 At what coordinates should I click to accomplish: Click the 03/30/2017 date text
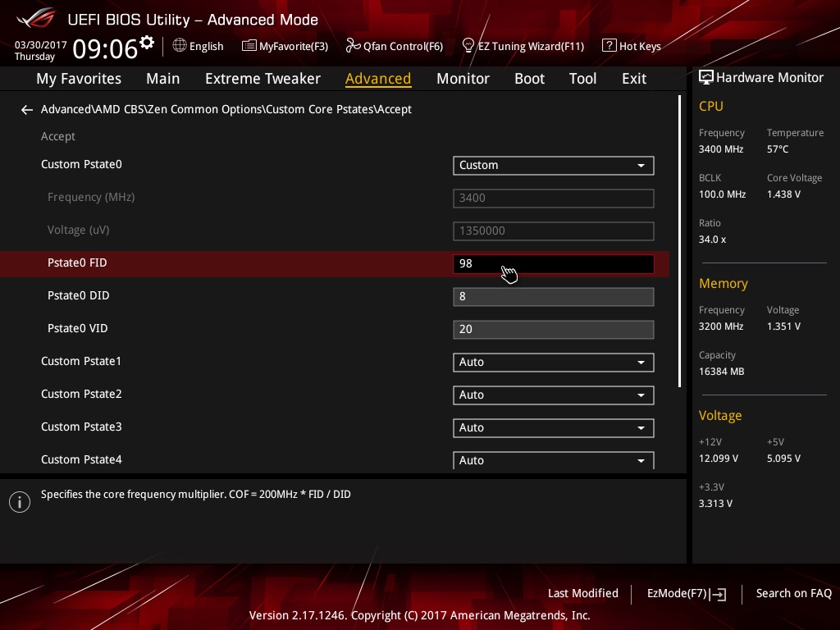pyautogui.click(x=40, y=45)
